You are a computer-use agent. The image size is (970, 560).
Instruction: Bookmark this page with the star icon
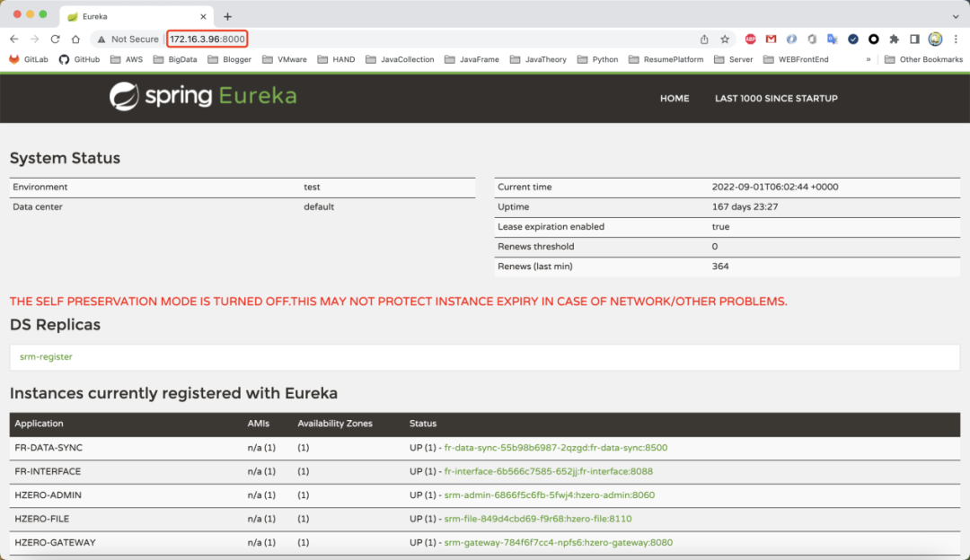725,39
